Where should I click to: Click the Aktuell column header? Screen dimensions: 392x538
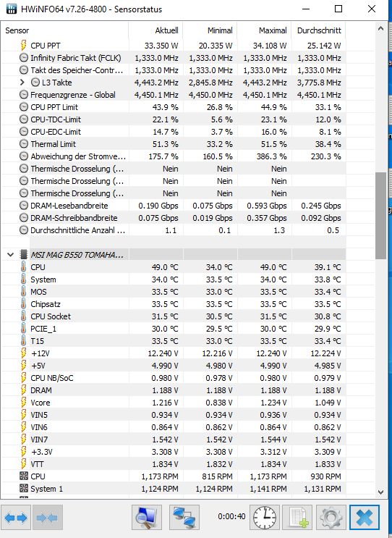click(x=155, y=30)
